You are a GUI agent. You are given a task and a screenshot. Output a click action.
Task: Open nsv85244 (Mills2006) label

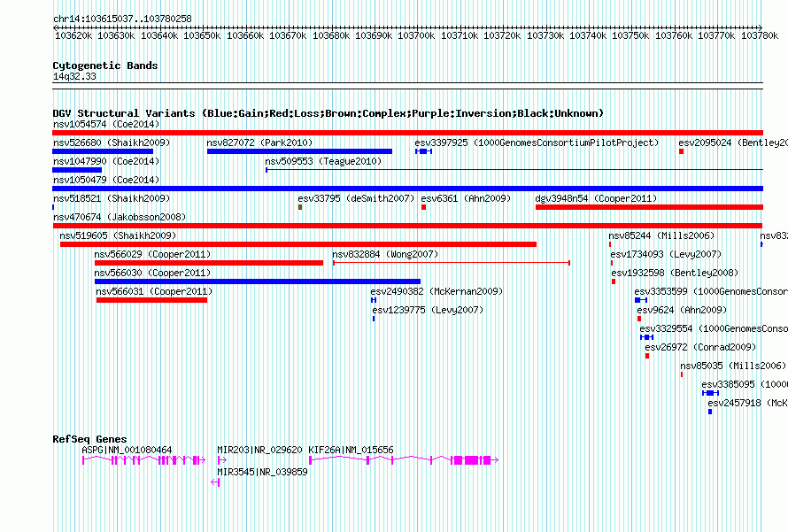click(661, 235)
